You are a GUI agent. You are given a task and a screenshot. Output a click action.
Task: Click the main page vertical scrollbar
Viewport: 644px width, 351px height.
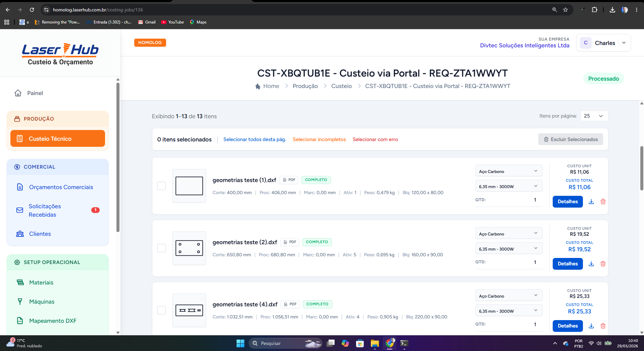(642, 168)
